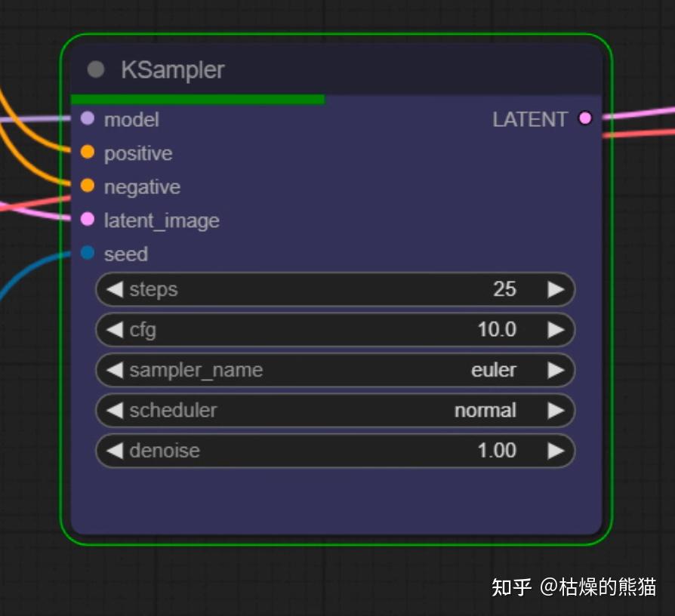Click the latent_image input label
The height and width of the screenshot is (616, 675).
tap(162, 221)
